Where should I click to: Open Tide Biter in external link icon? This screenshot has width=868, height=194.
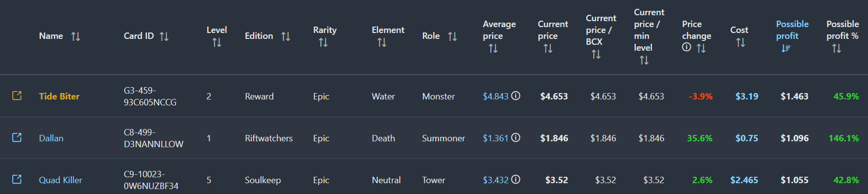17,96
